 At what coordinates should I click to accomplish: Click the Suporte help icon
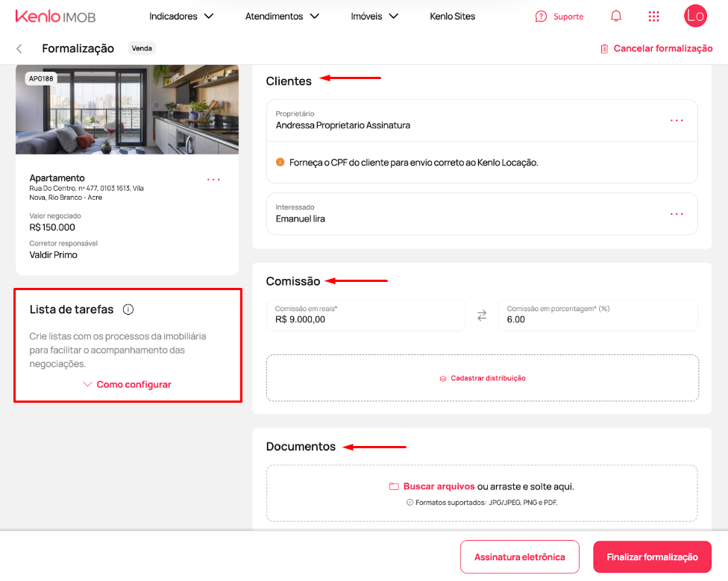pyautogui.click(x=541, y=16)
